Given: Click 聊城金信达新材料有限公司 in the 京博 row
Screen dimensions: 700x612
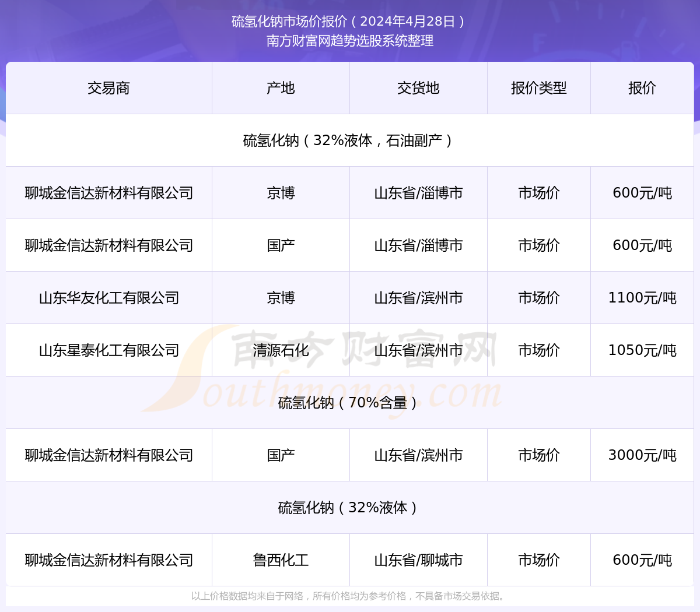Looking at the screenshot, I should coord(108,193).
